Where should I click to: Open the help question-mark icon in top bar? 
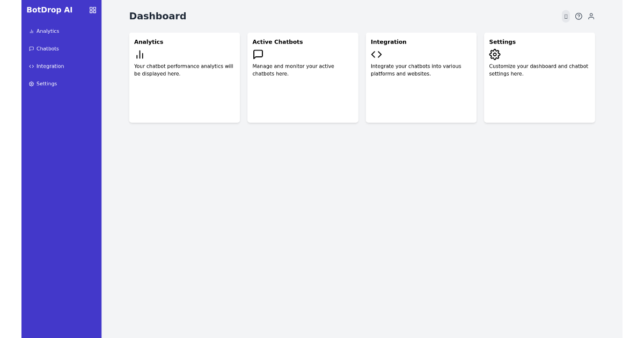[x=579, y=16]
